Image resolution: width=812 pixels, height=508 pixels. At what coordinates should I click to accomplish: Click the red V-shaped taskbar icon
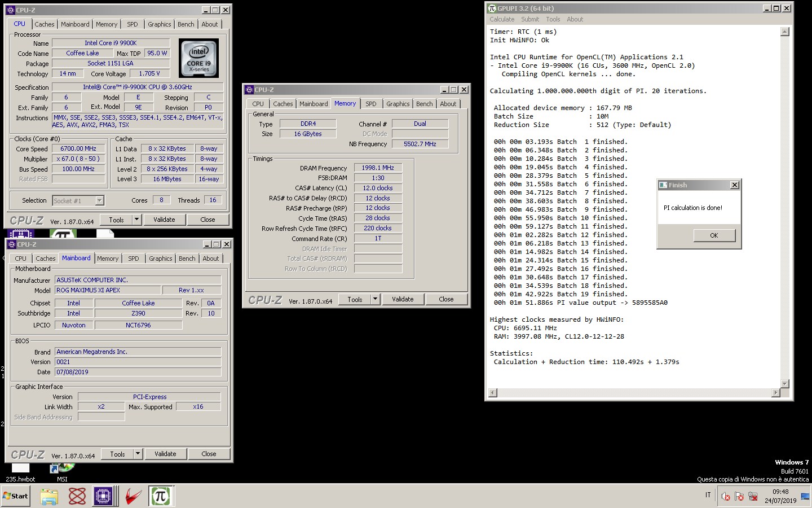click(x=133, y=496)
